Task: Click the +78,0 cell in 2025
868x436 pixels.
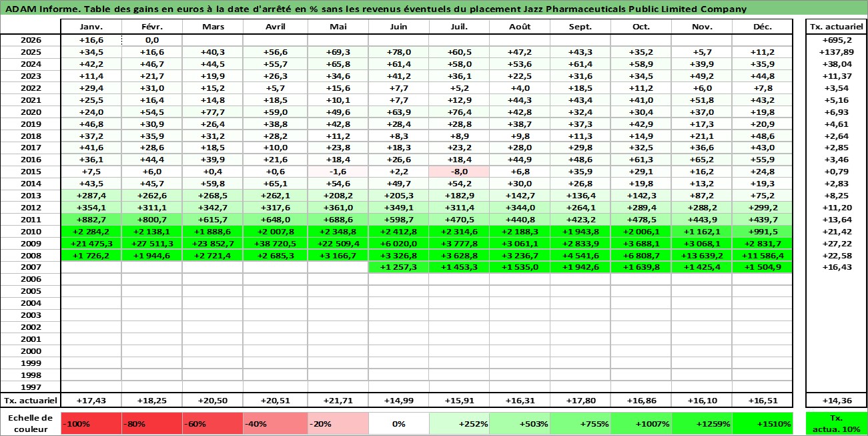Action: pos(398,51)
